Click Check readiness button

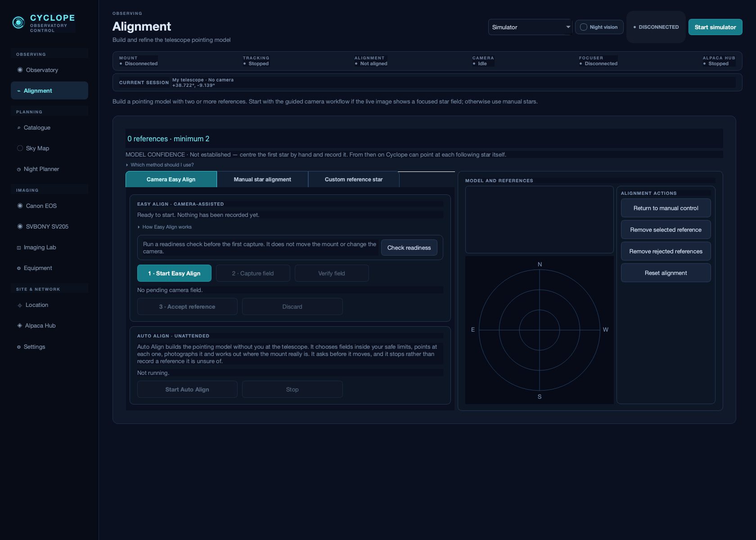pyautogui.click(x=409, y=247)
